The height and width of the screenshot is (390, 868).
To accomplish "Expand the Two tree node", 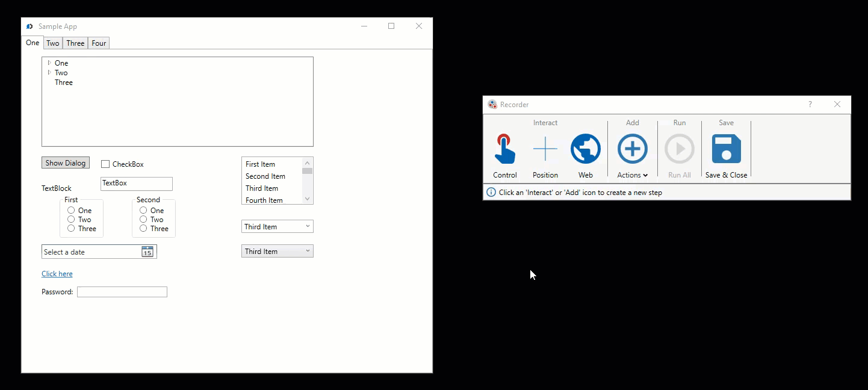I will pyautogui.click(x=49, y=72).
